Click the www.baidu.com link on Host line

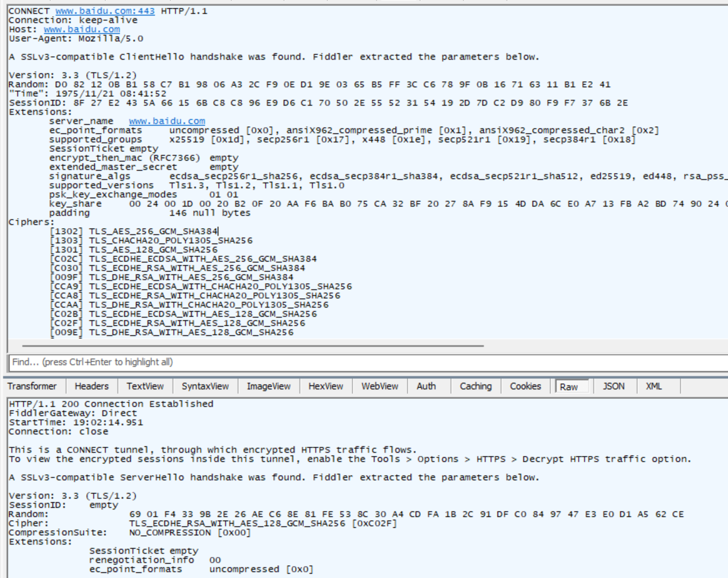click(x=82, y=29)
